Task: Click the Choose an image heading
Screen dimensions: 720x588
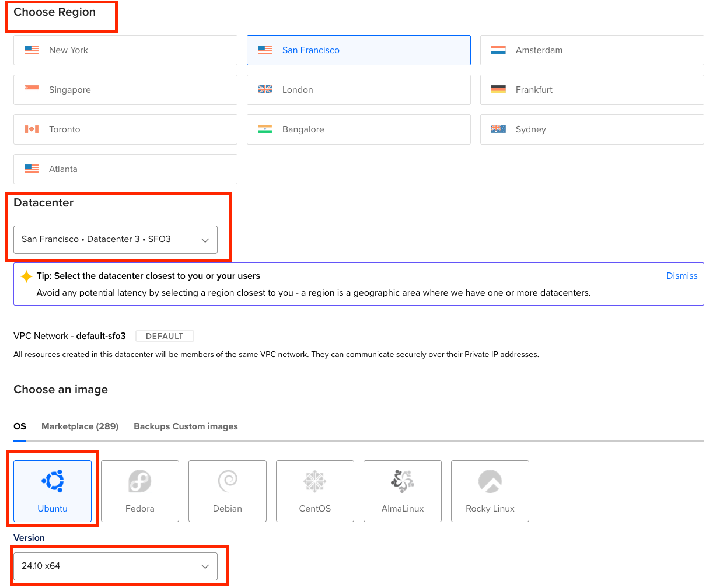Action: [x=61, y=390]
